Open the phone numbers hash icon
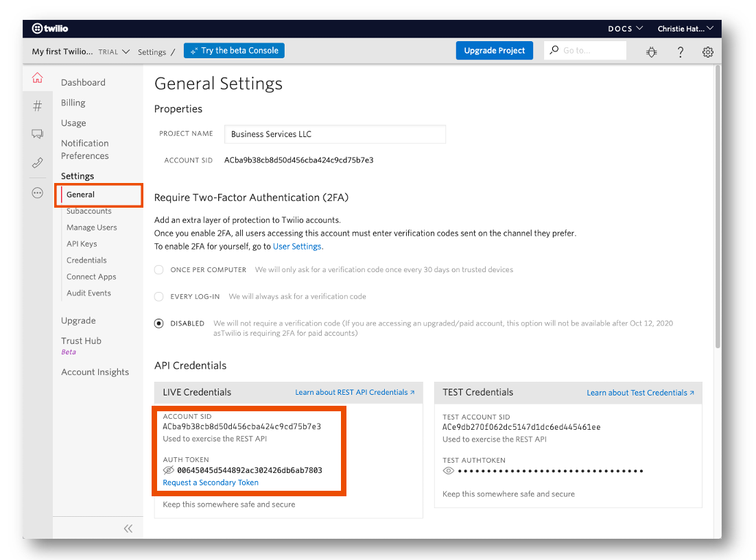The height and width of the screenshot is (560, 756). coord(37,106)
